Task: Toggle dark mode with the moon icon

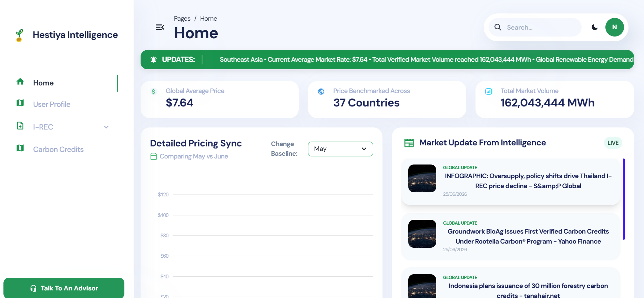Action: coord(595,27)
